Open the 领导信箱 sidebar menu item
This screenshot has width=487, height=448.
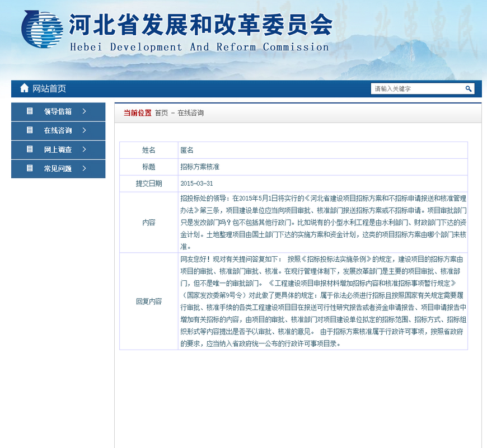(58, 111)
